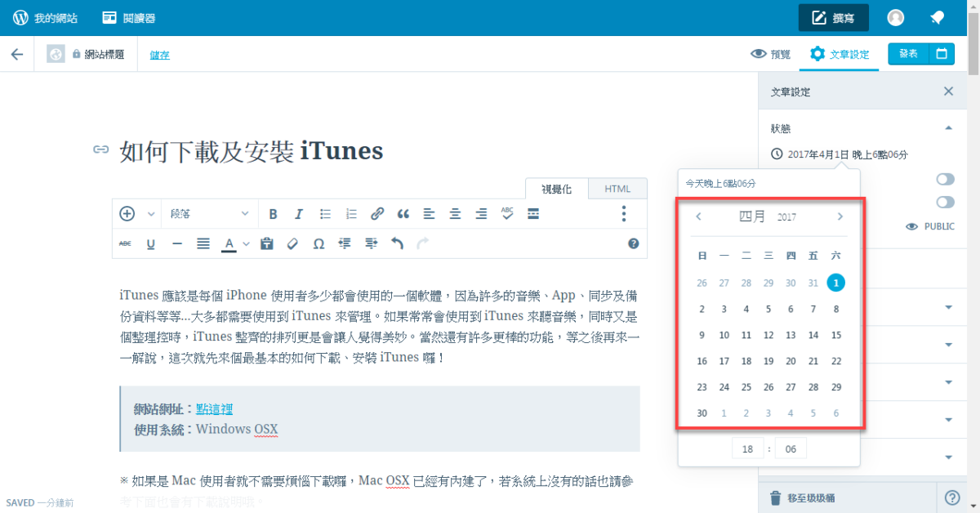Go to the next month in the calendar

click(840, 216)
